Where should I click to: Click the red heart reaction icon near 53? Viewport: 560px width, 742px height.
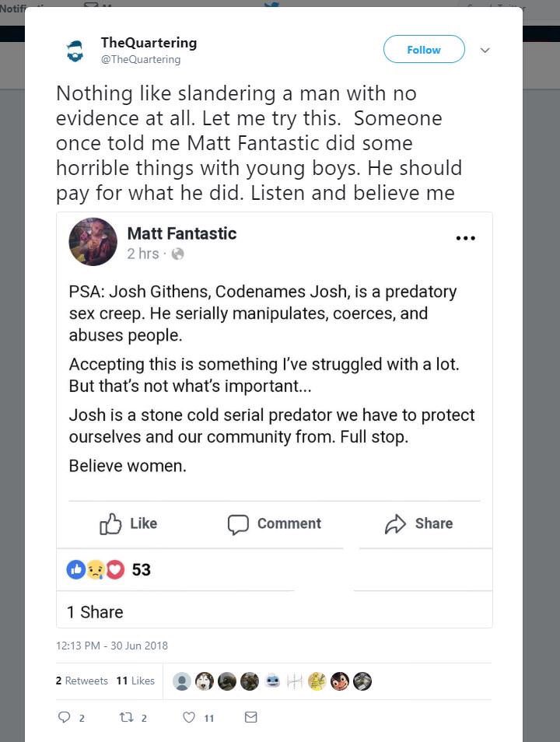pos(115,570)
